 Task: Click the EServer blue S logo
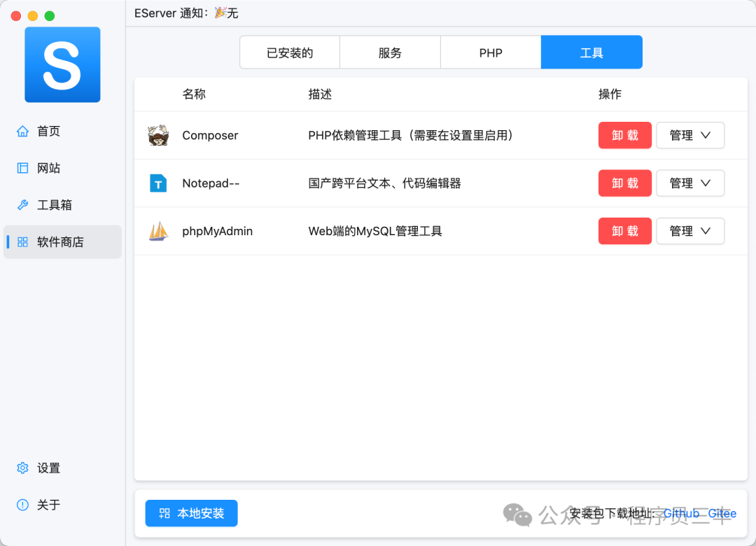[x=62, y=64]
